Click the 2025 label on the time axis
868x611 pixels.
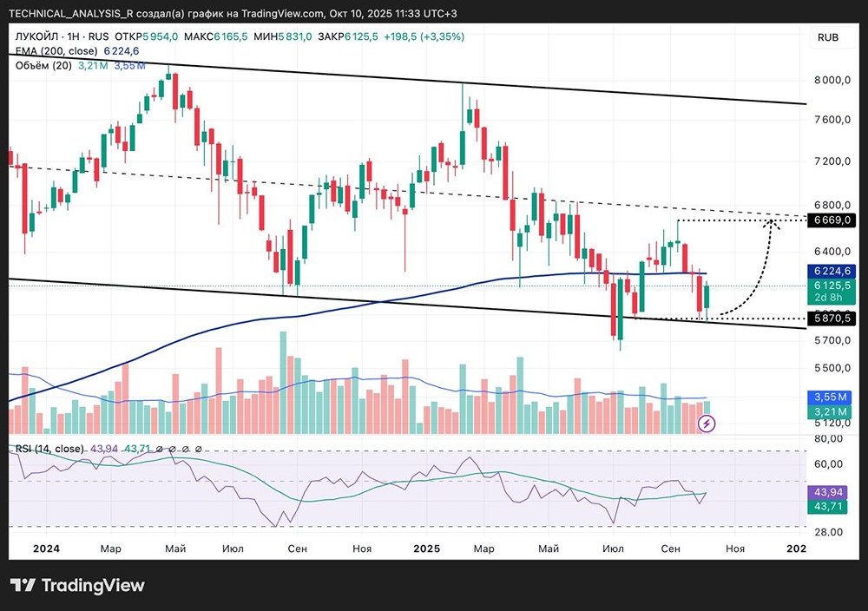coord(428,549)
